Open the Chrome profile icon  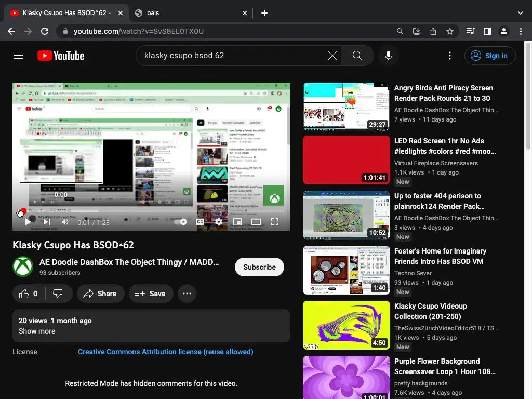(x=504, y=31)
